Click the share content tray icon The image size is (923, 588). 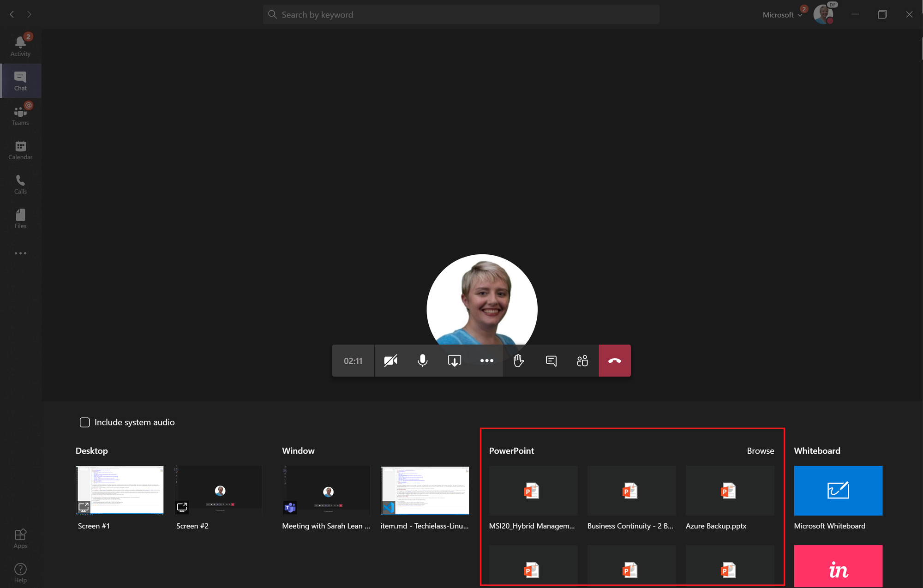point(454,360)
